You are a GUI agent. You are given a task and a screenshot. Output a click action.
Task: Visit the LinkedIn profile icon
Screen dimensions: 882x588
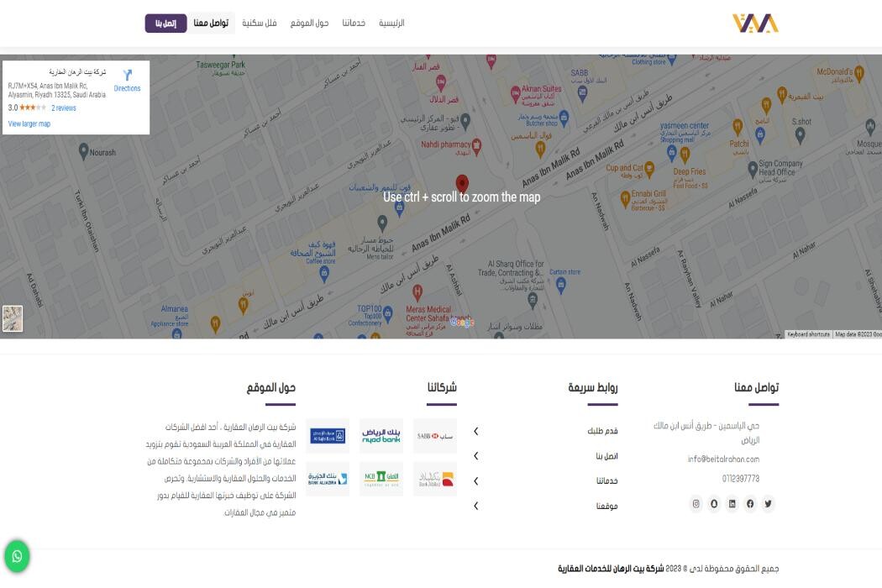tap(732, 504)
